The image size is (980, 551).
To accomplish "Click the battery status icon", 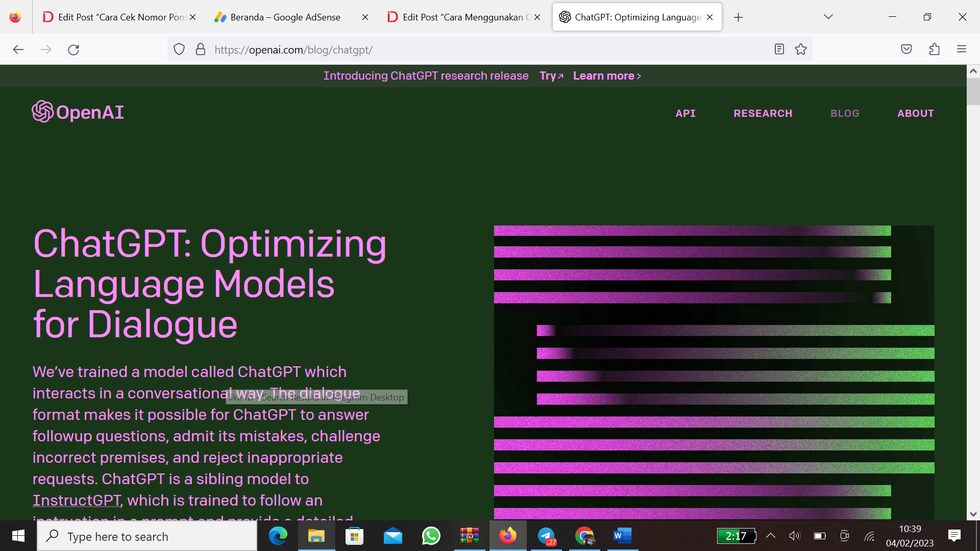I will pyautogui.click(x=820, y=536).
